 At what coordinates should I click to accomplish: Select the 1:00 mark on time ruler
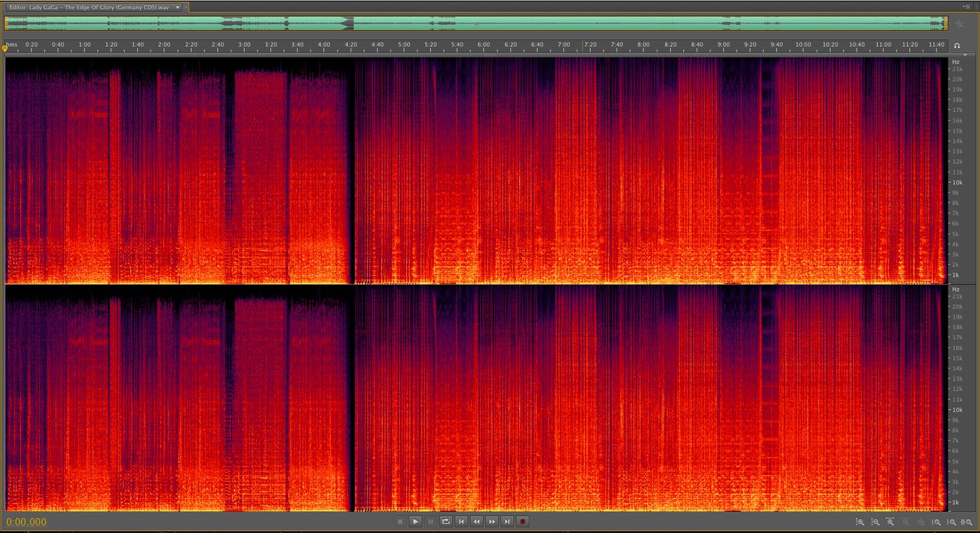(x=85, y=44)
